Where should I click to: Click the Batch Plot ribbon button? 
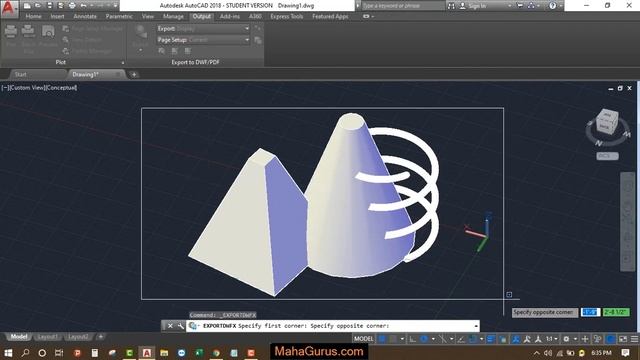[28, 39]
